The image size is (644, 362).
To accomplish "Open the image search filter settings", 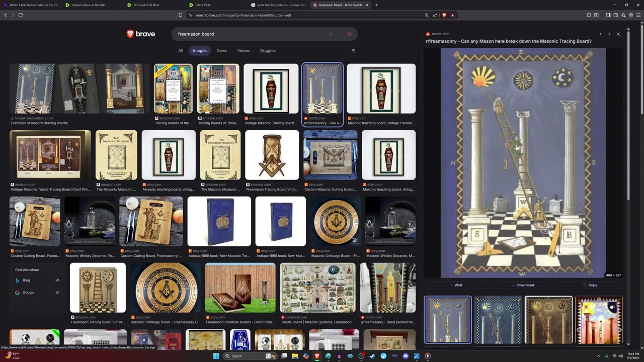I will coord(353,51).
